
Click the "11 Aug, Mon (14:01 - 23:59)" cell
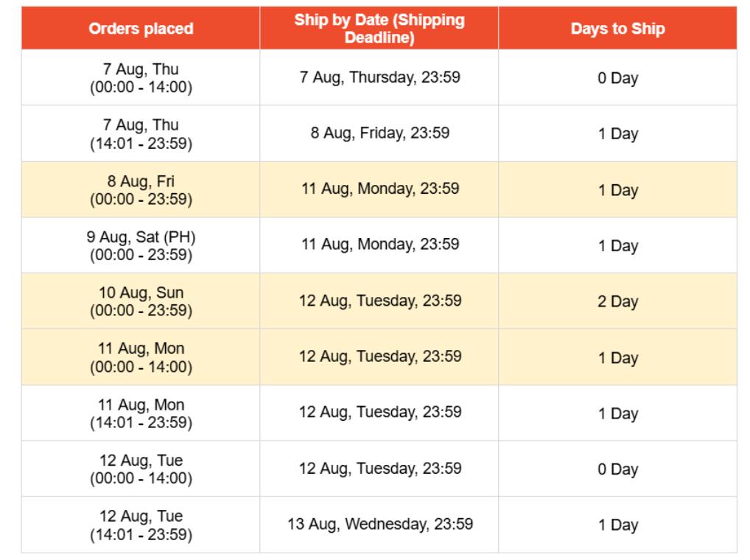(141, 413)
